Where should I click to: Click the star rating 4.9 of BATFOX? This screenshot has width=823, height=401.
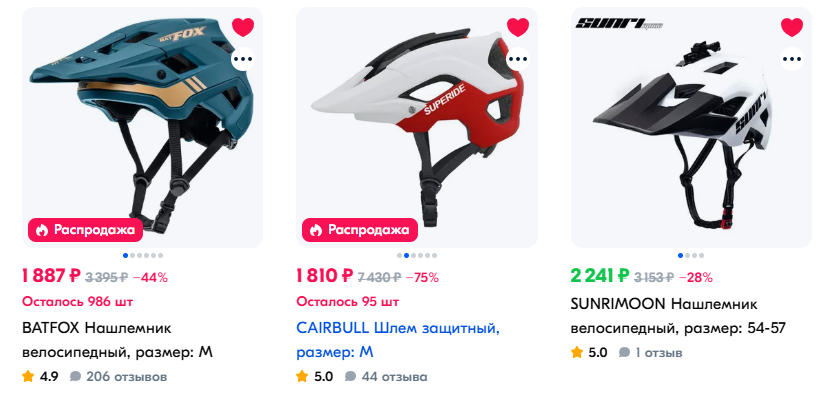(x=40, y=376)
